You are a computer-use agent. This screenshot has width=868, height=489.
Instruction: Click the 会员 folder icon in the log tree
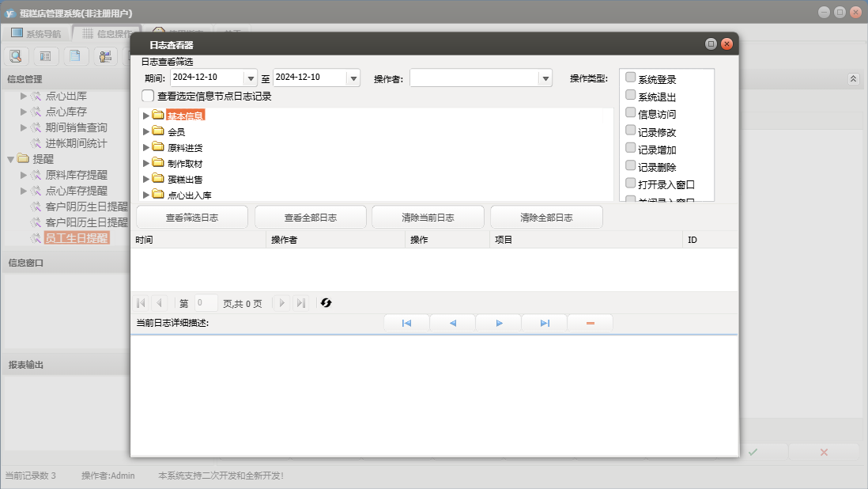(x=158, y=131)
